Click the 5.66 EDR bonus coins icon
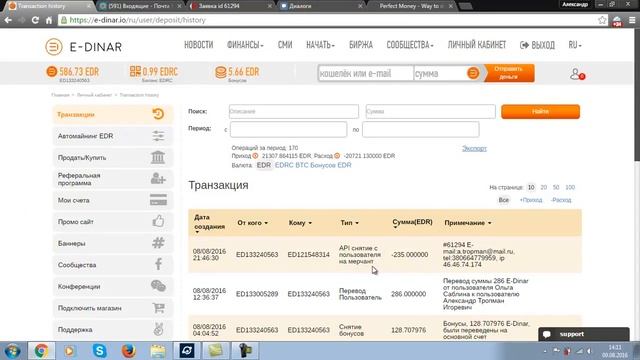 click(220, 72)
